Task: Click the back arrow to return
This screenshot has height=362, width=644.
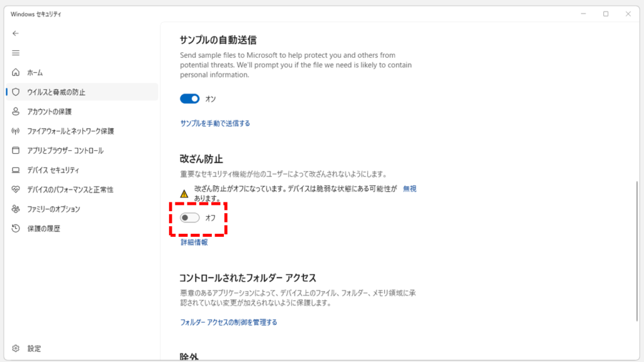Action: 15,33
